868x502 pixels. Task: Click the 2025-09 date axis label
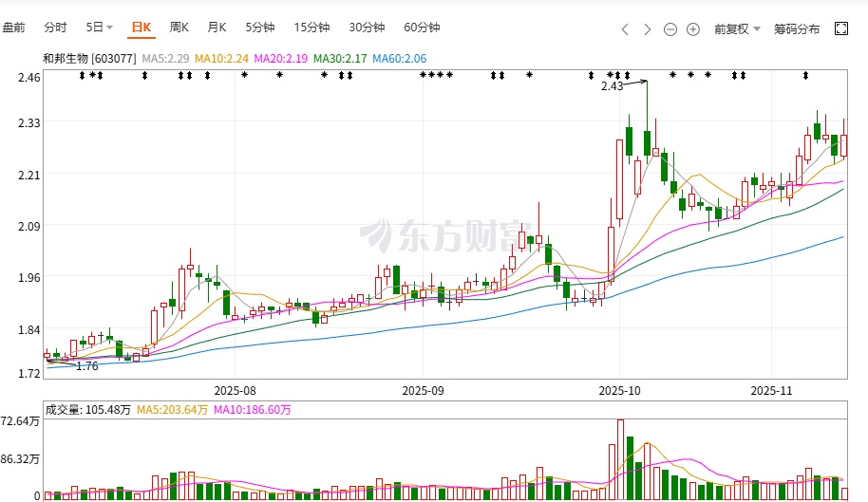coord(423,391)
